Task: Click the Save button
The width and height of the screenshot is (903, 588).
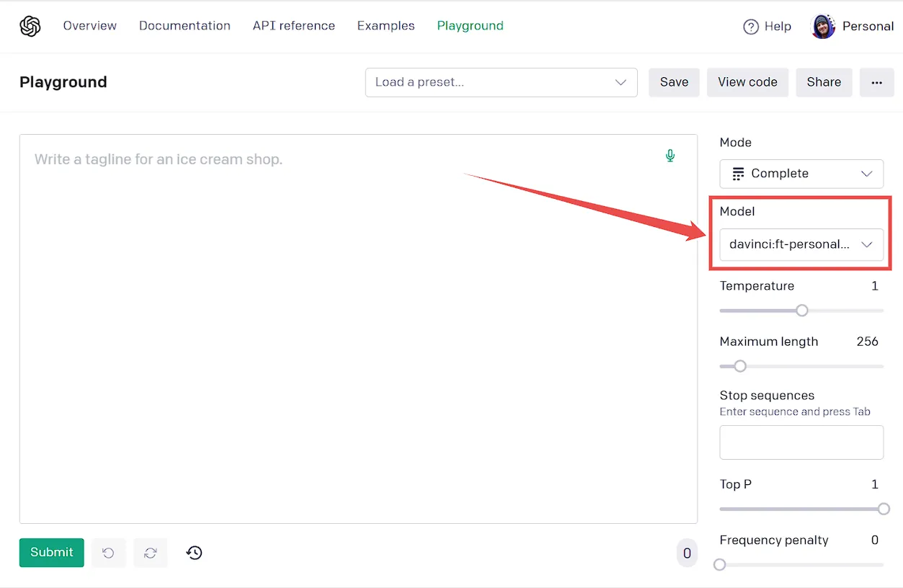Action: 674,82
